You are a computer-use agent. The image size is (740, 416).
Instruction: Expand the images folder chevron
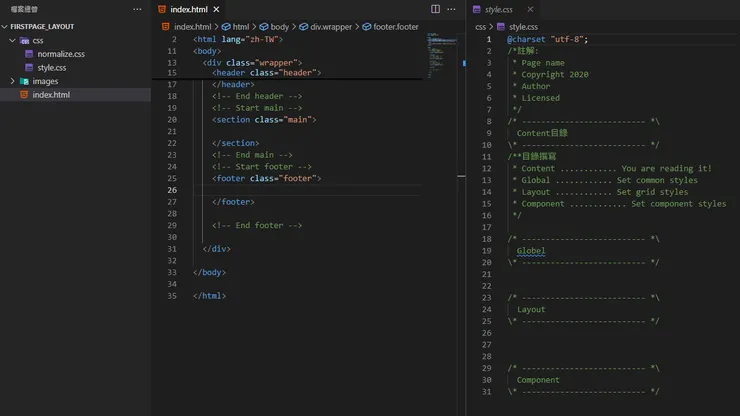click(x=12, y=81)
